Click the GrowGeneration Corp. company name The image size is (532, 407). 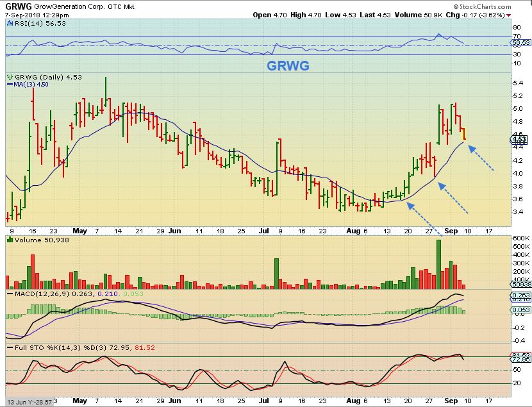pyautogui.click(x=70, y=7)
